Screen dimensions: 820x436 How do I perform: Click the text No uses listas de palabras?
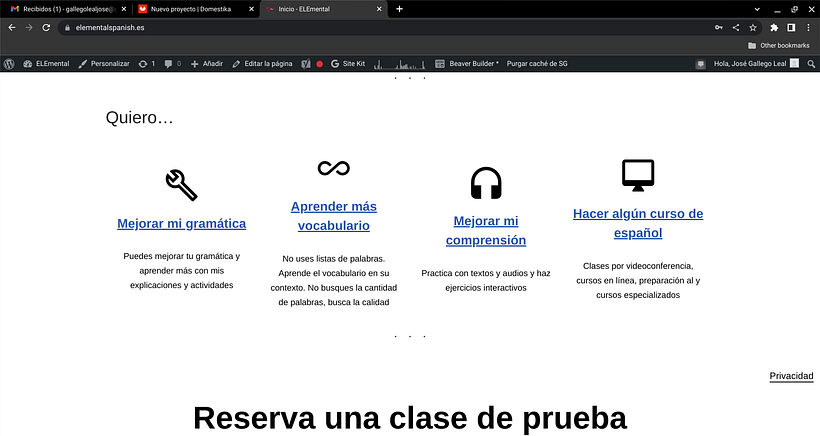coord(334,259)
